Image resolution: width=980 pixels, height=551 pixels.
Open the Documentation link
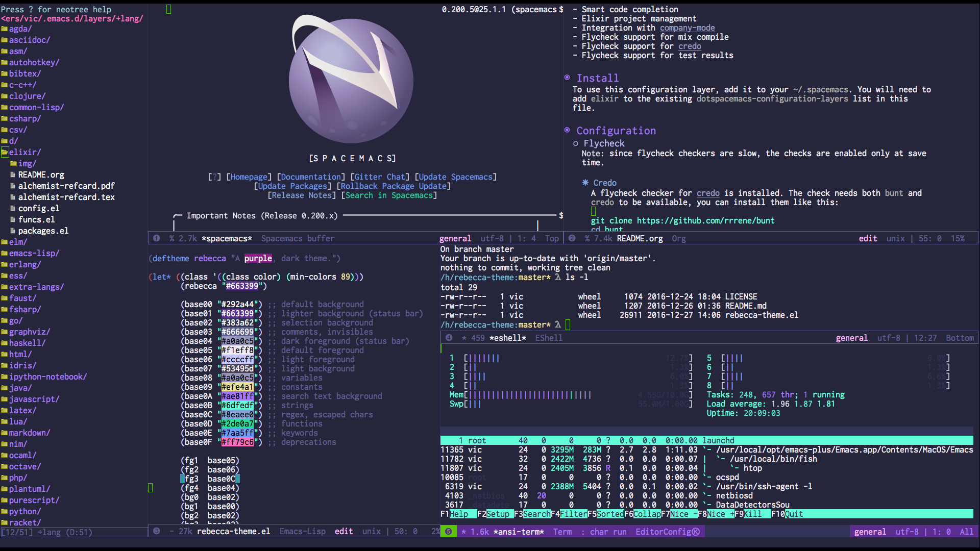[x=311, y=177]
